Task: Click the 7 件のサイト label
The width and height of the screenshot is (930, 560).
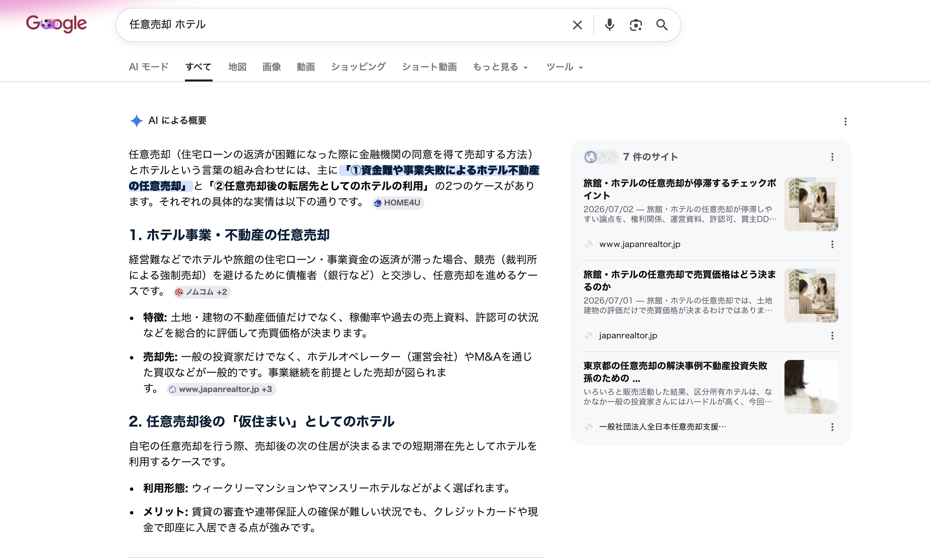Action: 650,157
